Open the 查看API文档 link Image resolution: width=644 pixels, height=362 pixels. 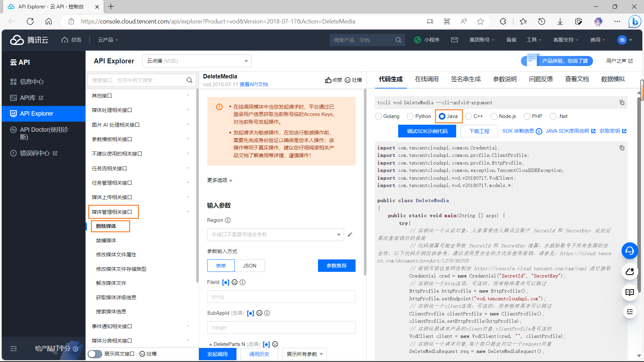[x=254, y=84]
